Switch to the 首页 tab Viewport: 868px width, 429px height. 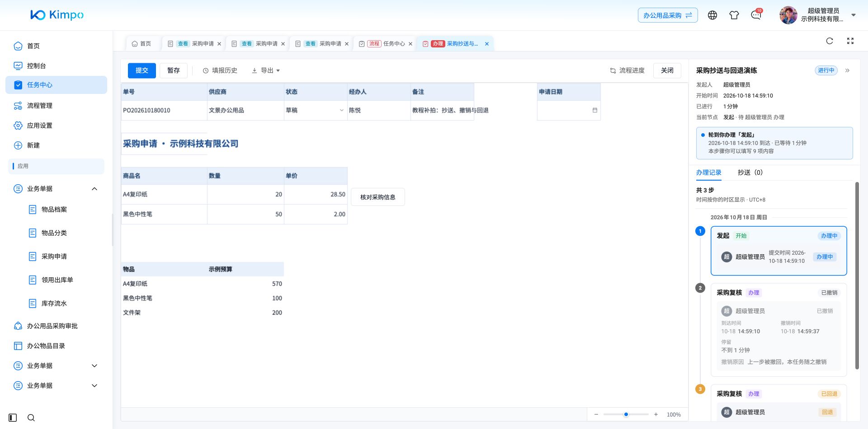142,44
